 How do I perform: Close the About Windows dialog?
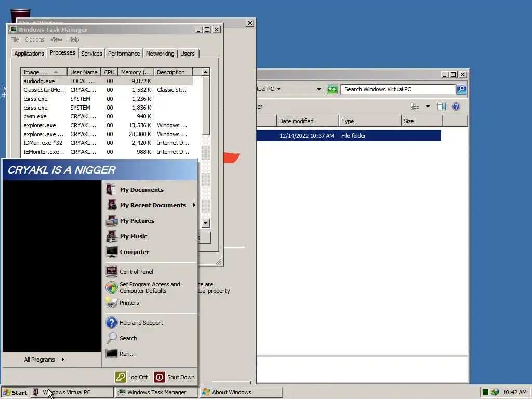click(x=250, y=23)
